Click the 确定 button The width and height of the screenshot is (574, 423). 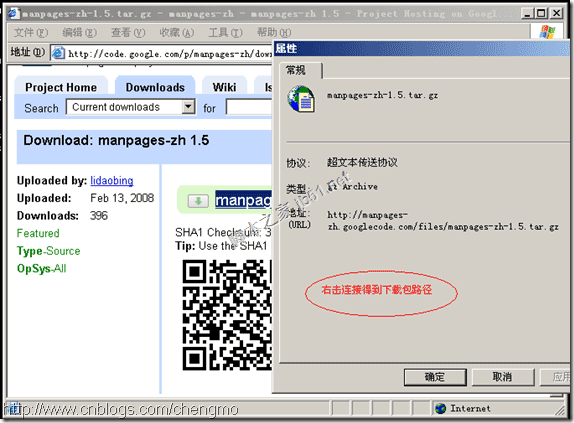click(435, 377)
